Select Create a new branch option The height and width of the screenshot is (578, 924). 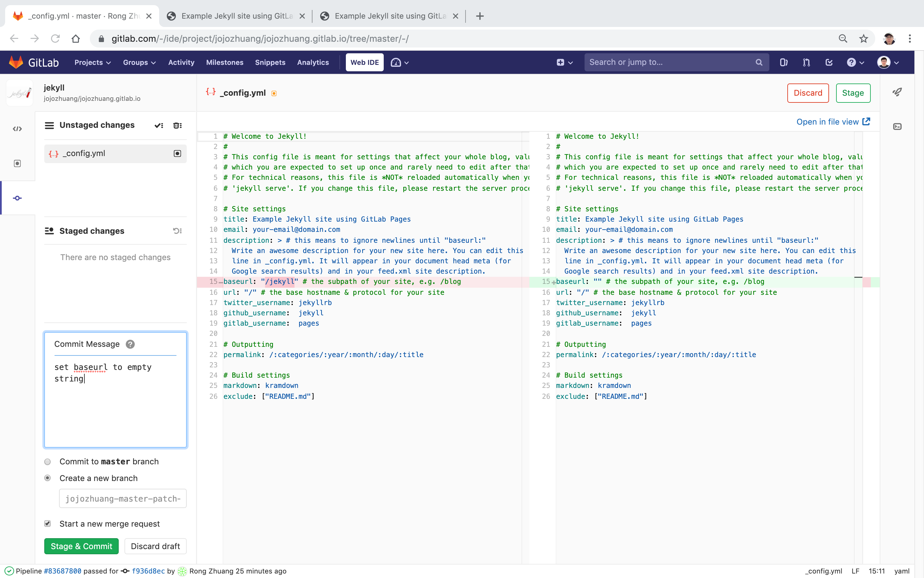click(x=47, y=478)
